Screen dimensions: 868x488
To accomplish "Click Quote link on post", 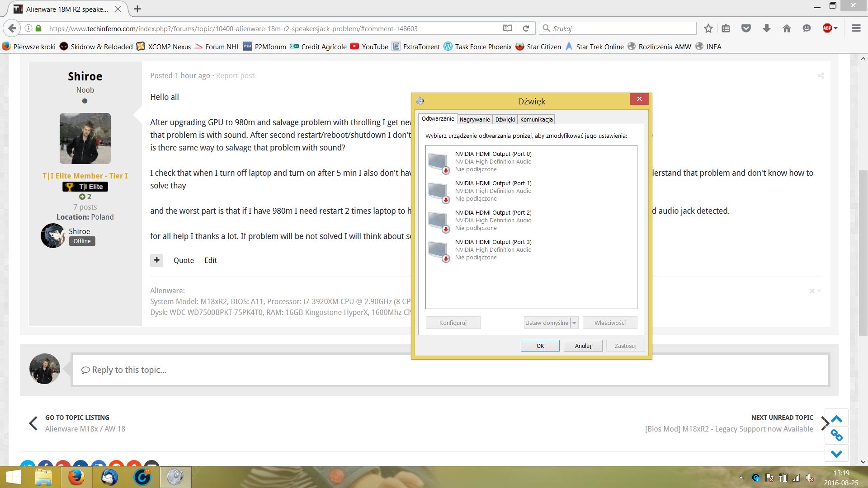I will (184, 260).
